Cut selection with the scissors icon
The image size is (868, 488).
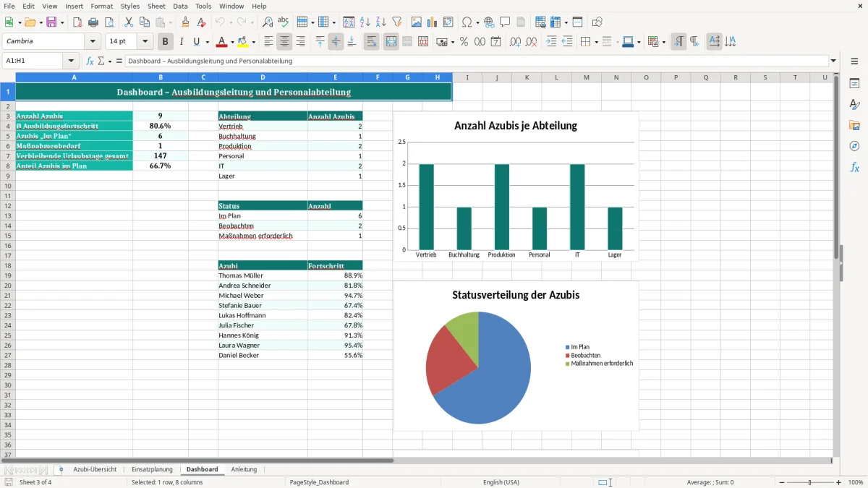pos(129,22)
